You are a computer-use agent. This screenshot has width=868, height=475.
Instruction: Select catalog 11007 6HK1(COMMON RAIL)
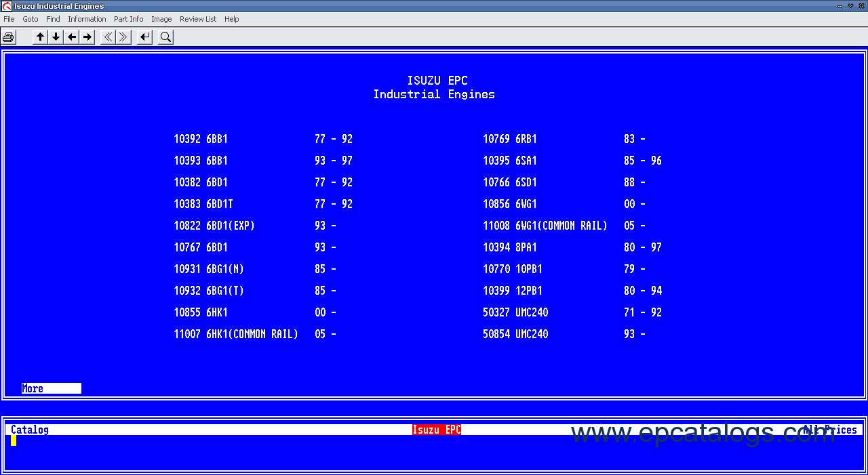click(255, 334)
